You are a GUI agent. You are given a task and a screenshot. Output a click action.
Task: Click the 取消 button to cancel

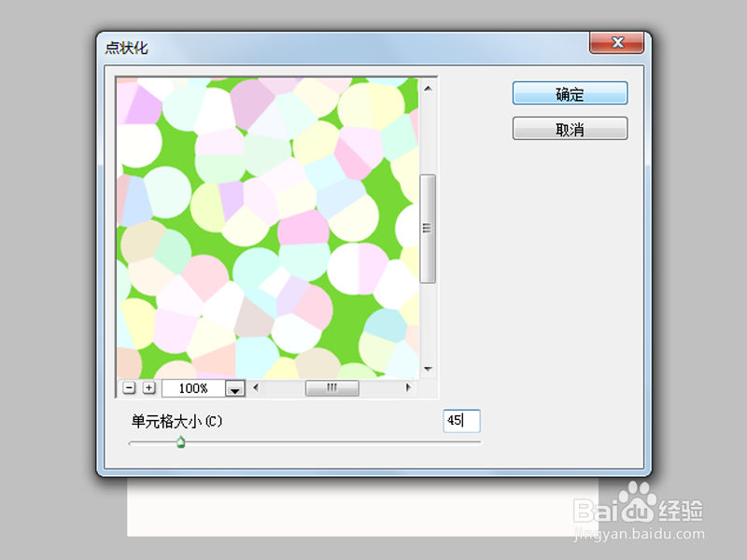tap(570, 129)
